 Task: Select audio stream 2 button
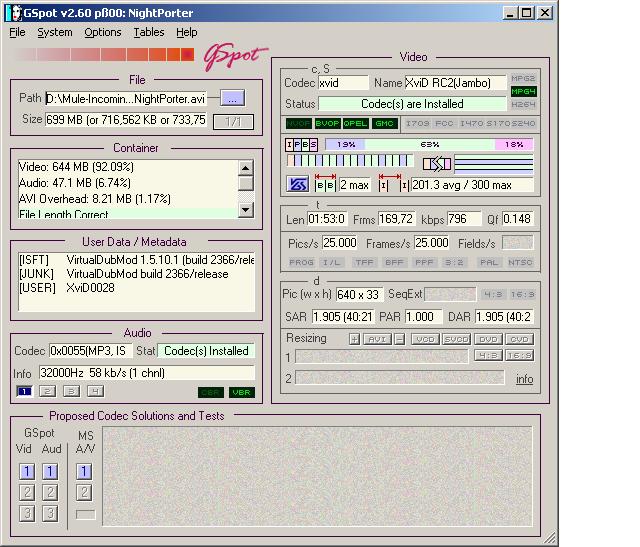pyautogui.click(x=47, y=391)
